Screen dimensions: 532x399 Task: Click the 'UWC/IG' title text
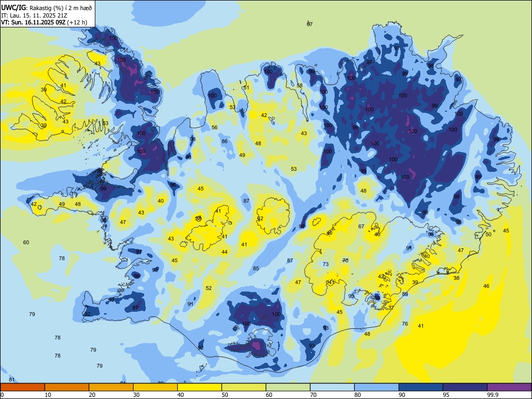(13, 7)
